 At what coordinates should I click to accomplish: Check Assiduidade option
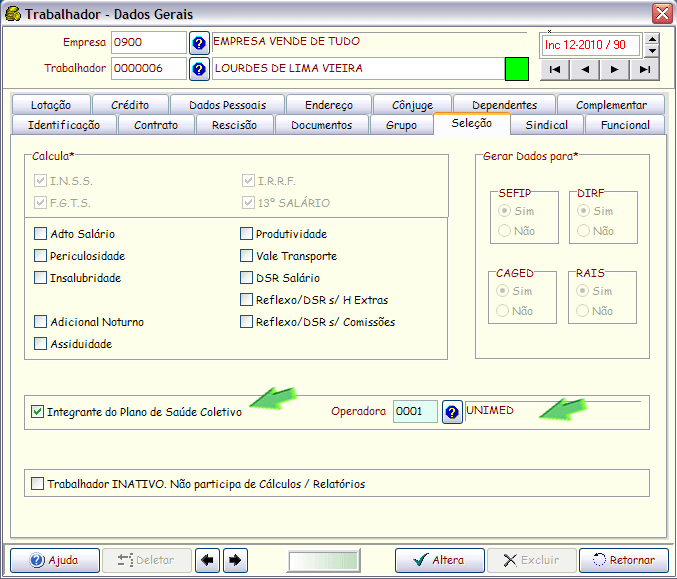click(40, 344)
